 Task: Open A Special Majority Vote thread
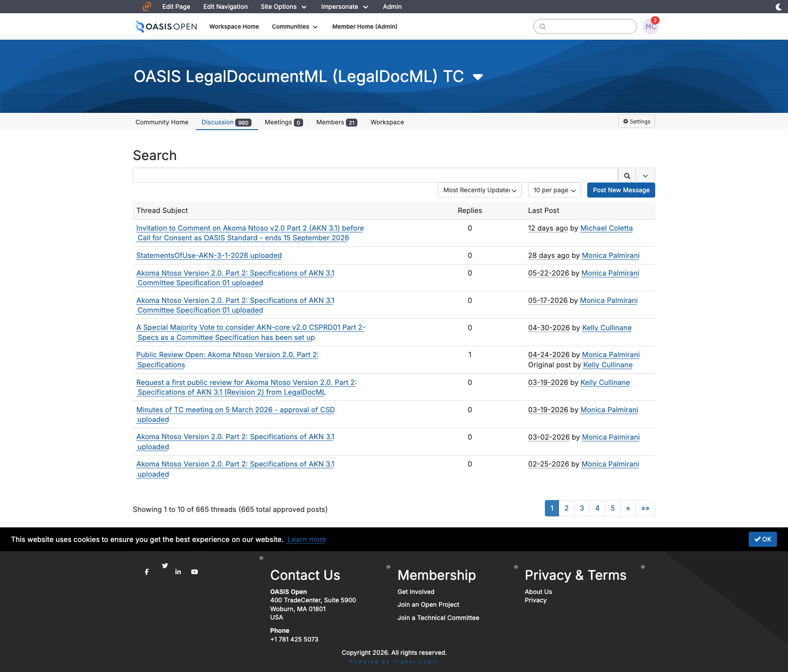pos(251,332)
